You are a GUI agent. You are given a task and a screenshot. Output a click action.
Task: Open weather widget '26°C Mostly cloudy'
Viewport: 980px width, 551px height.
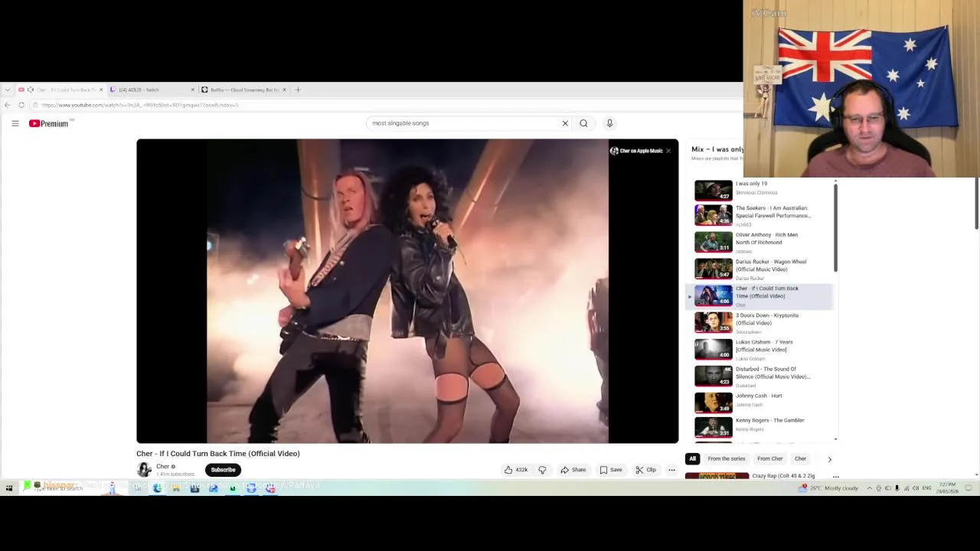[x=829, y=487]
